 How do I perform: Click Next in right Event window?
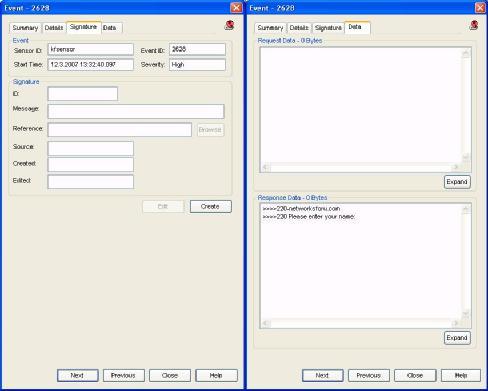pos(323,375)
